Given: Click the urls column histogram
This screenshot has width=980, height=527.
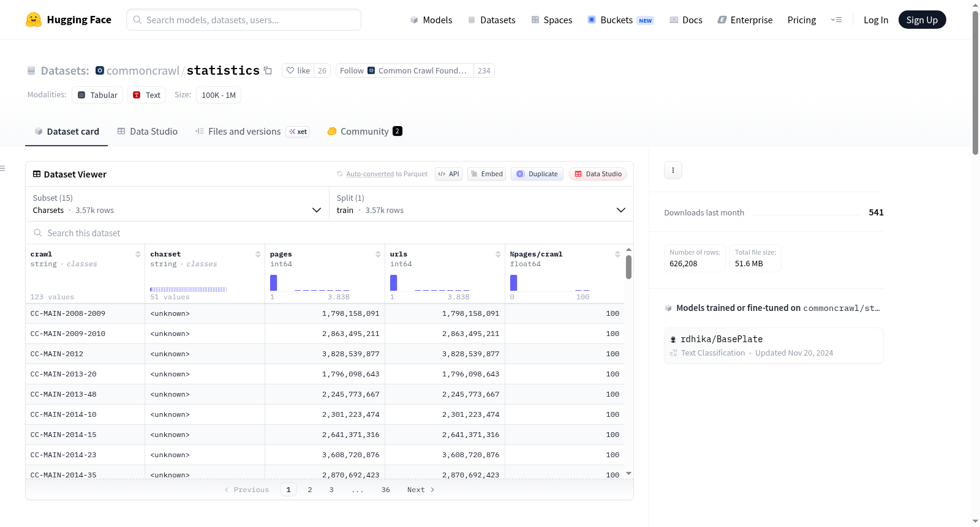Looking at the screenshot, I should tap(430, 283).
